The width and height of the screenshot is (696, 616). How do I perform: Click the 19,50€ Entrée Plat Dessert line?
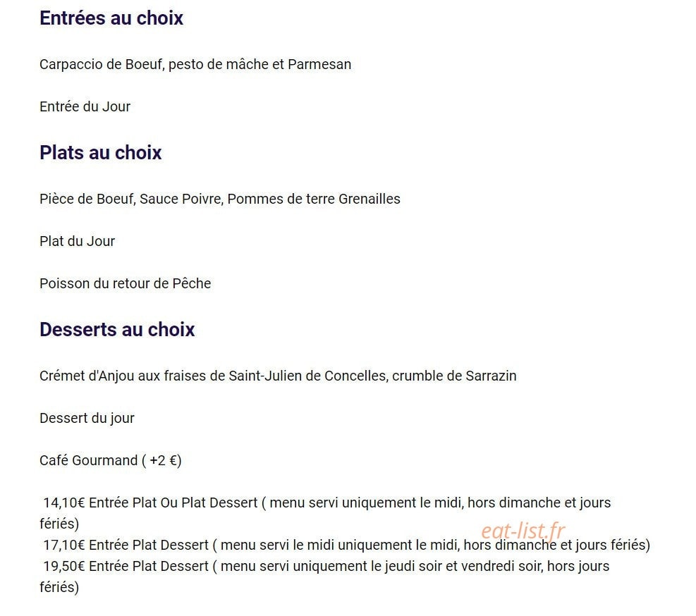(x=324, y=577)
